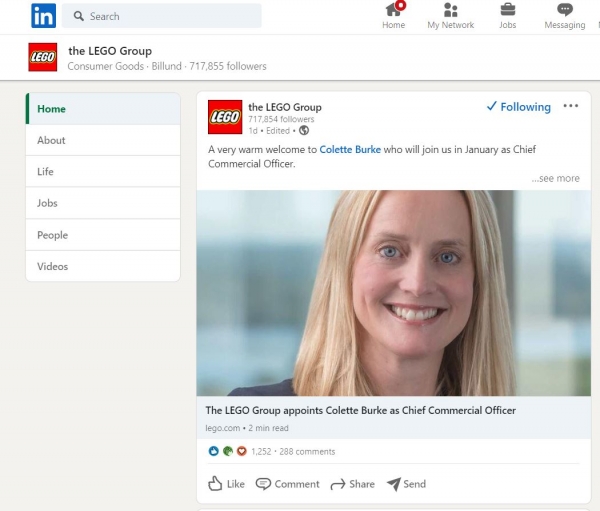
Task: Select the Home tab in the sidebar
Action: click(103, 109)
